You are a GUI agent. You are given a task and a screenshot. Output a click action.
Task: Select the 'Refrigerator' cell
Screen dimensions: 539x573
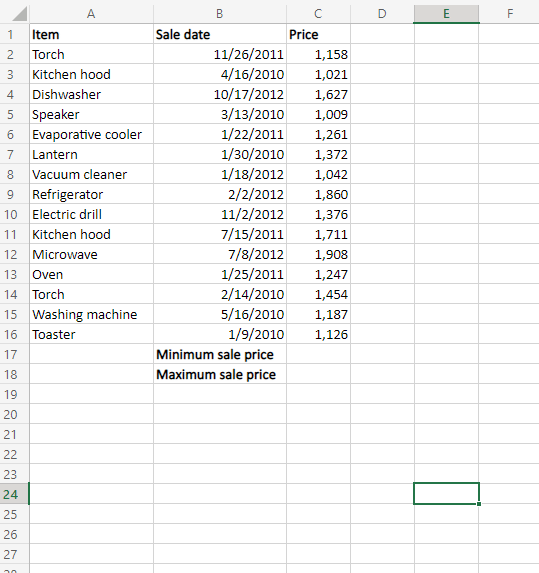pyautogui.click(x=91, y=194)
